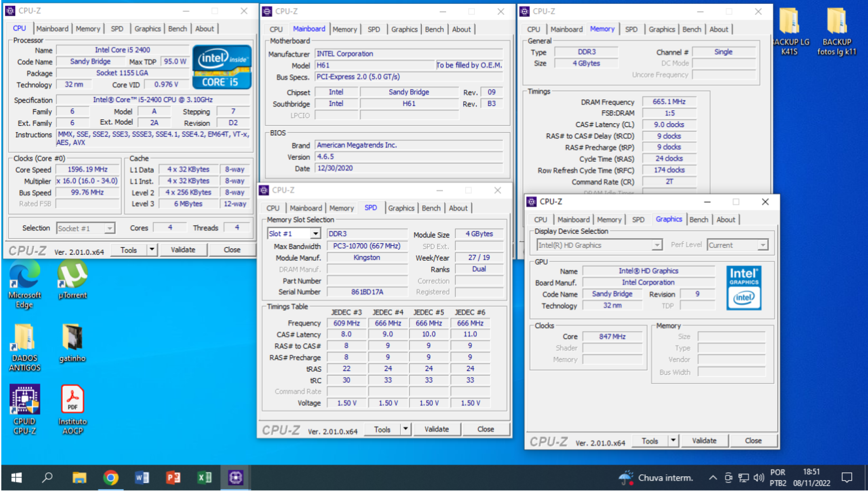Select Graphics tab in SPD window
Viewport: 868px width, 493px height.
(401, 209)
